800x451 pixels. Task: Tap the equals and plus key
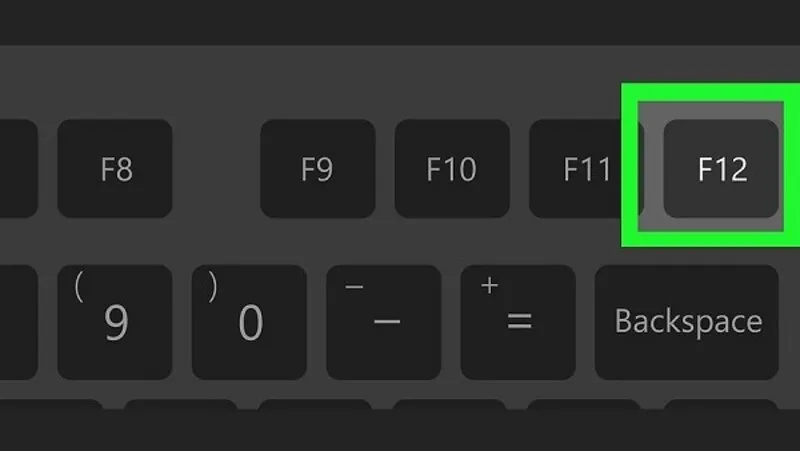pos(518,322)
